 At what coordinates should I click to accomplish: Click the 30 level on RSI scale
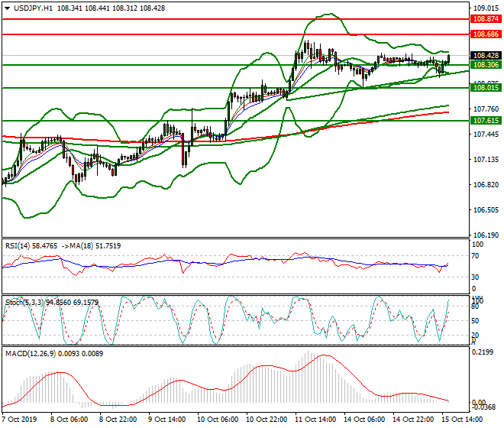coord(476,277)
